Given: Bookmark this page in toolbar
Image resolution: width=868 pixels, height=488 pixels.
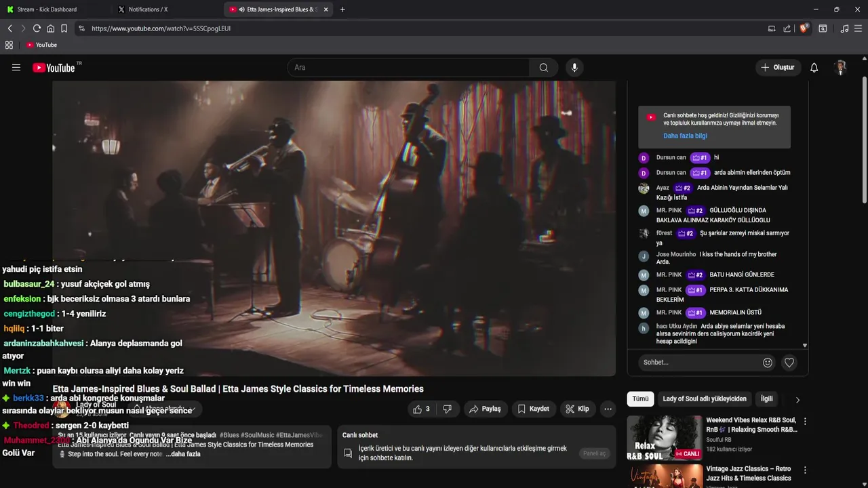Looking at the screenshot, I should [x=64, y=28].
